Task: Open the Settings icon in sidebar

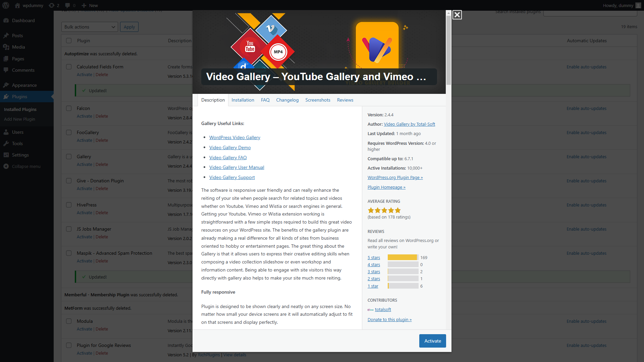Action: [x=6, y=155]
